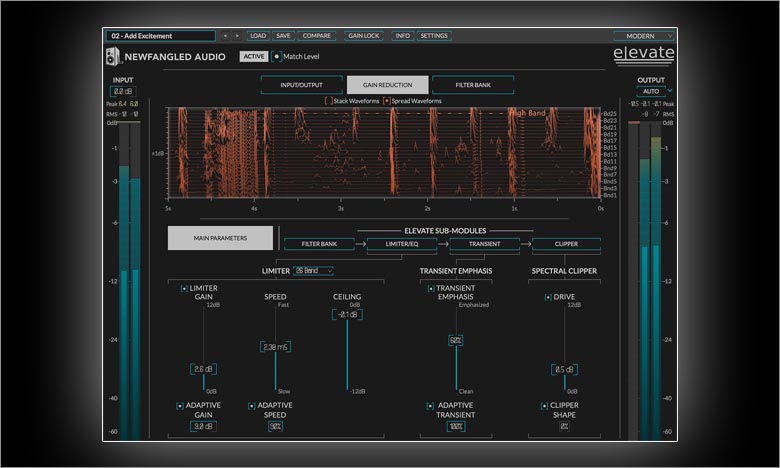Open the output AUTO dropdown
Viewport: 780px width, 468px height.
coord(654,92)
